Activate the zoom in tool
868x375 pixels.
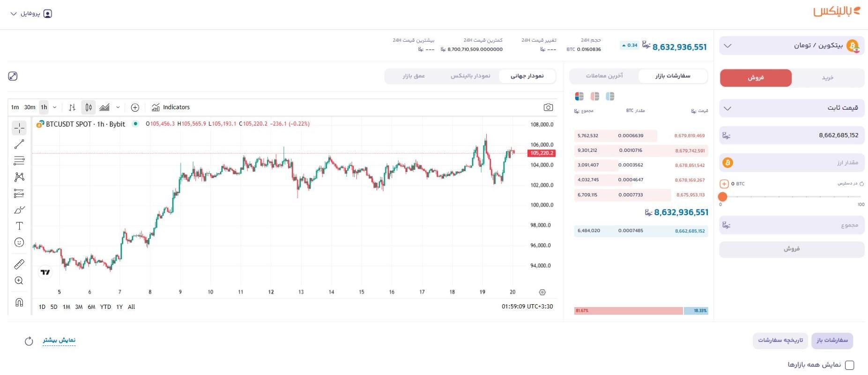19,281
